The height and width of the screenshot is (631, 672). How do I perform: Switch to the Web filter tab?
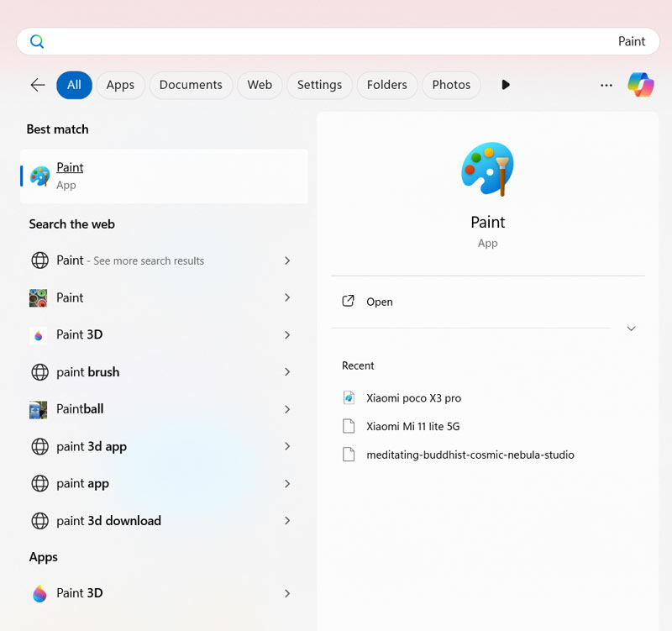260,85
